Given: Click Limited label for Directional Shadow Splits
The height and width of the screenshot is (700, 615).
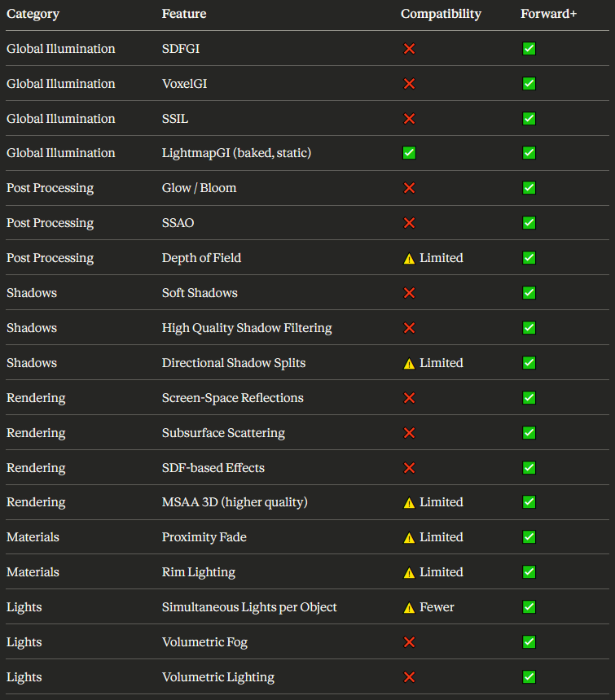Looking at the screenshot, I should (x=441, y=363).
